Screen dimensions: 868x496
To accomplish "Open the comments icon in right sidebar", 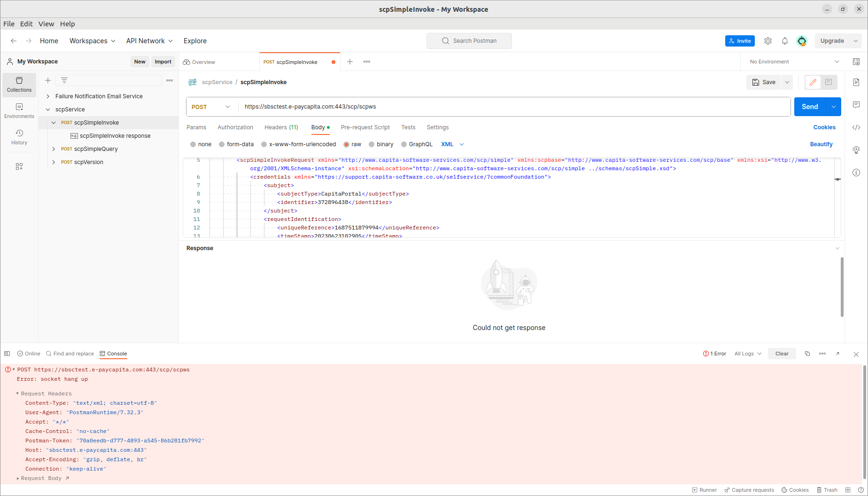I will 856,105.
